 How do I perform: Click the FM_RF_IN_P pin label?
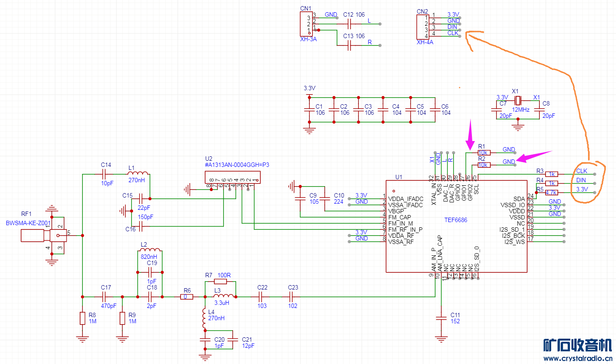405,230
